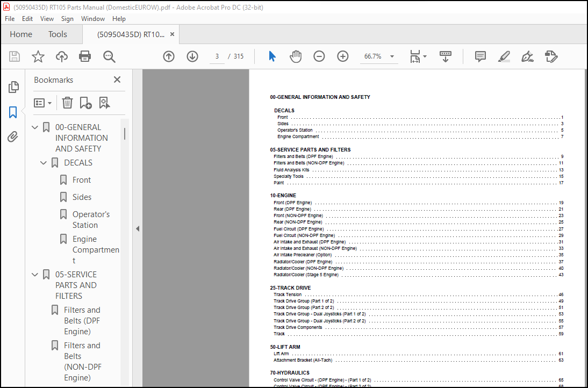
Task: Open the File menu
Action: tap(10, 19)
